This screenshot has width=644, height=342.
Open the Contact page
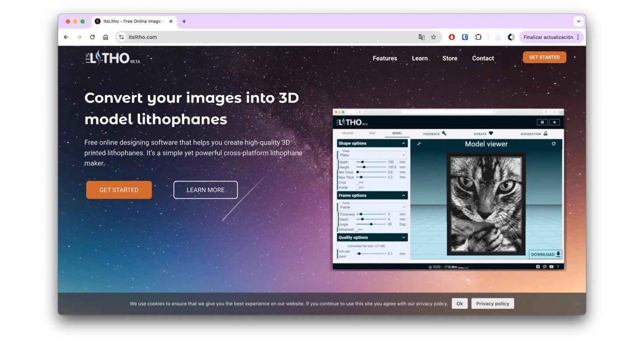point(483,58)
